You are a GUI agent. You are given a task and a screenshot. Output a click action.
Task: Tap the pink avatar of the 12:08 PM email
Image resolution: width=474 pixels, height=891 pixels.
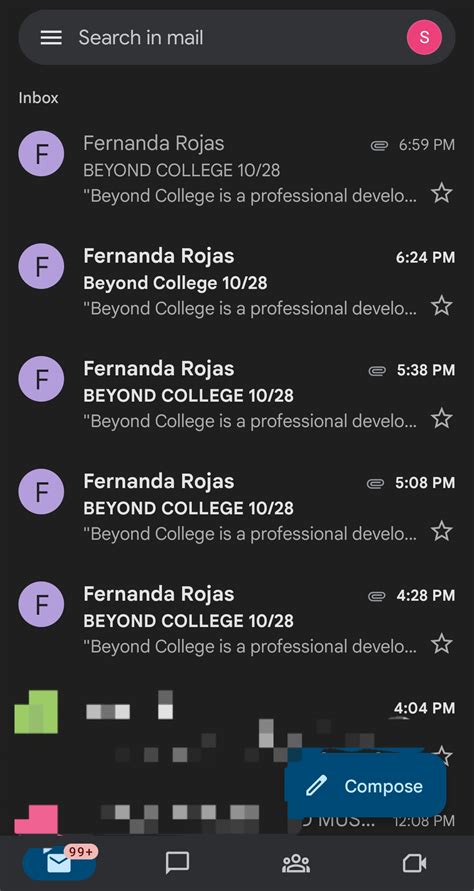36,819
